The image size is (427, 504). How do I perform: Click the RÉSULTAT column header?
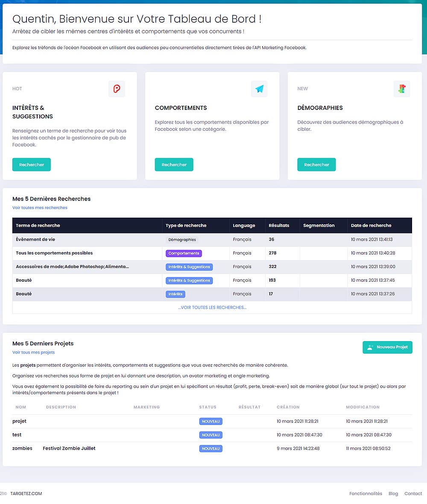249,407
